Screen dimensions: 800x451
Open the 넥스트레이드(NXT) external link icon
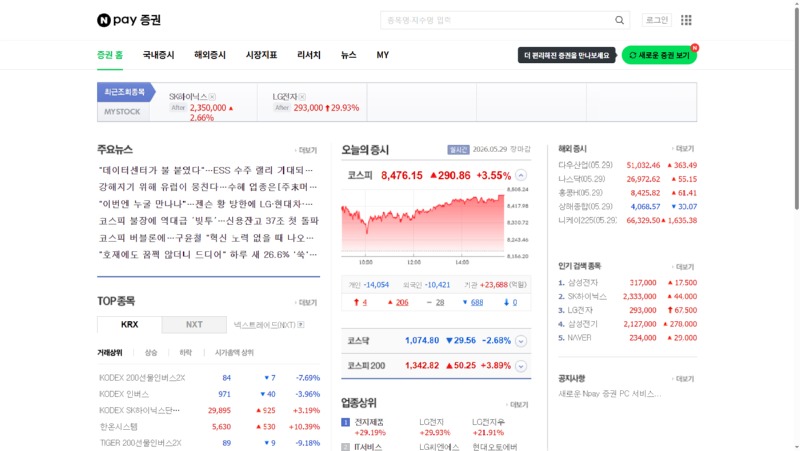coord(301,324)
